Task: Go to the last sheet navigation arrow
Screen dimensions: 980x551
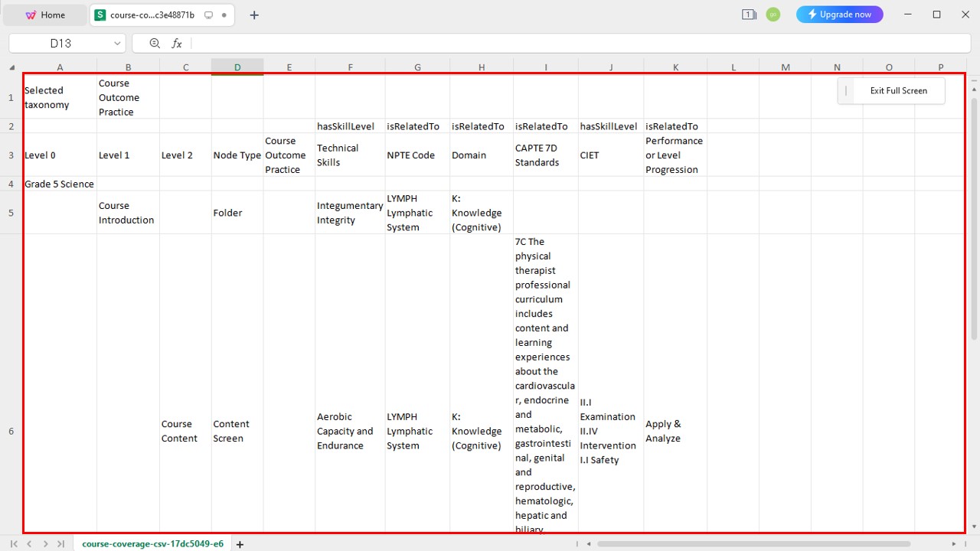Action: click(60, 544)
